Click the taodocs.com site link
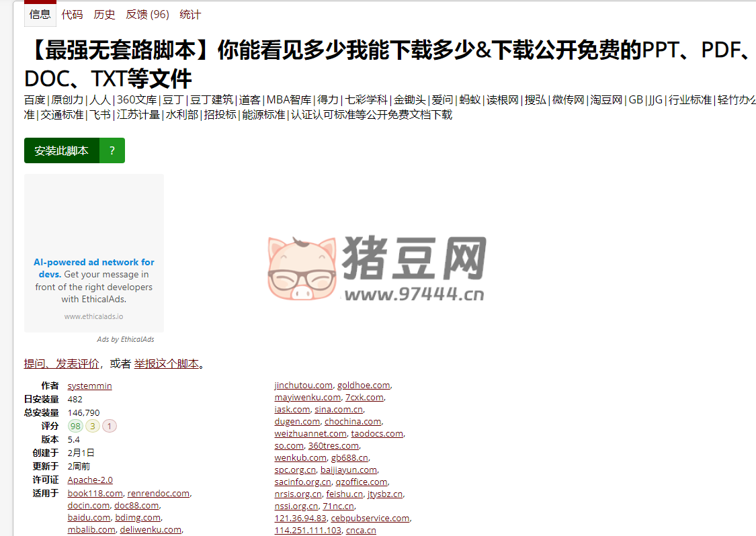Image resolution: width=756 pixels, height=536 pixels. tap(377, 433)
